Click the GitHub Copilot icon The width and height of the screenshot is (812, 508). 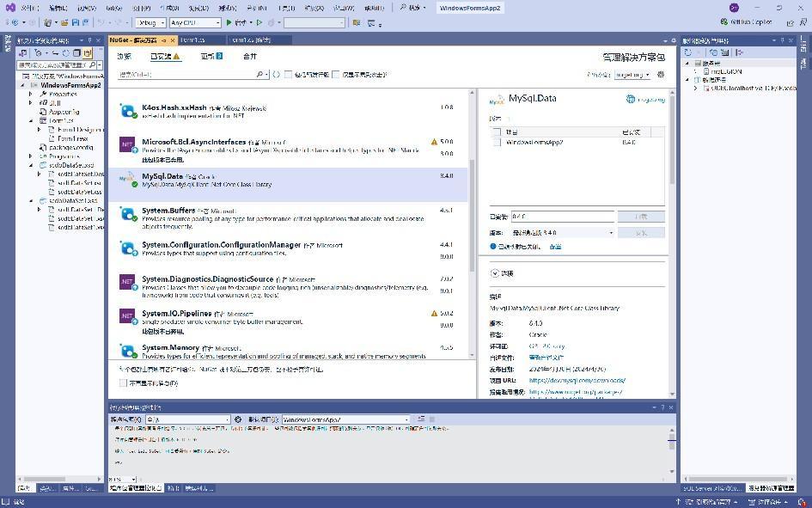(x=724, y=21)
